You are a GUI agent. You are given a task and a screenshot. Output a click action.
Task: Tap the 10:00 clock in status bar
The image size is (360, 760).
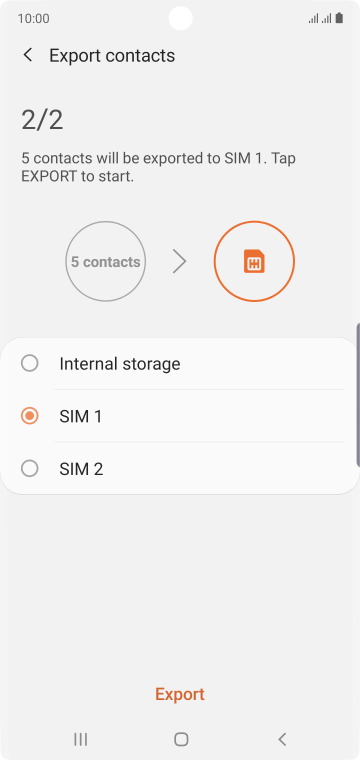33,18
